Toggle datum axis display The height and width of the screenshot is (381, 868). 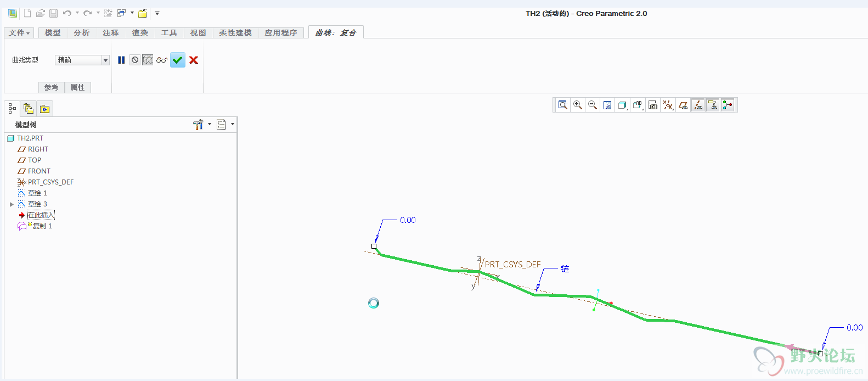click(x=698, y=105)
